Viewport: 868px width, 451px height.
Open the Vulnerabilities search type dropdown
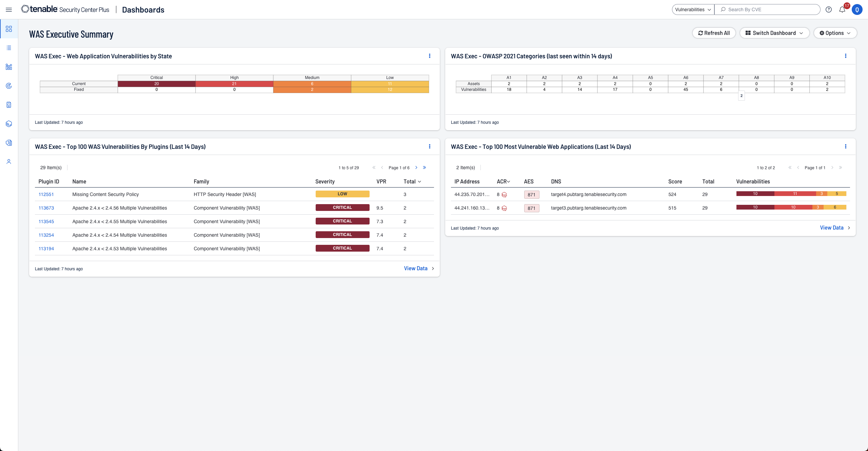pyautogui.click(x=693, y=9)
